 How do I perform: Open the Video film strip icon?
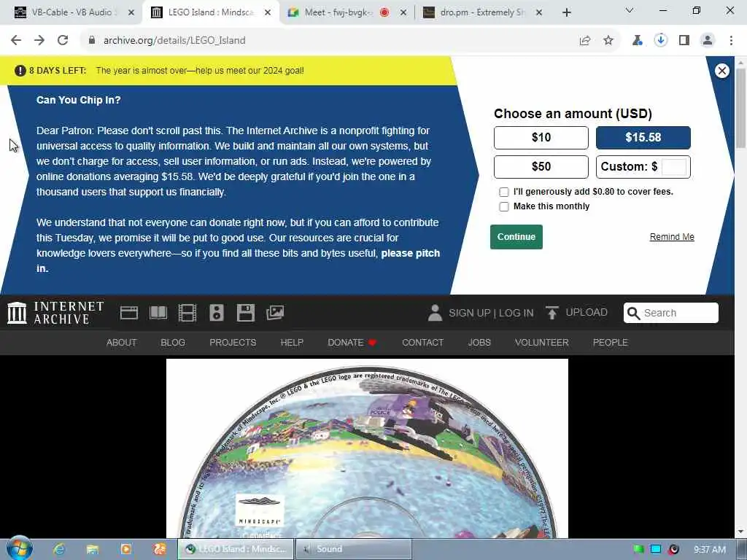pyautogui.click(x=187, y=313)
